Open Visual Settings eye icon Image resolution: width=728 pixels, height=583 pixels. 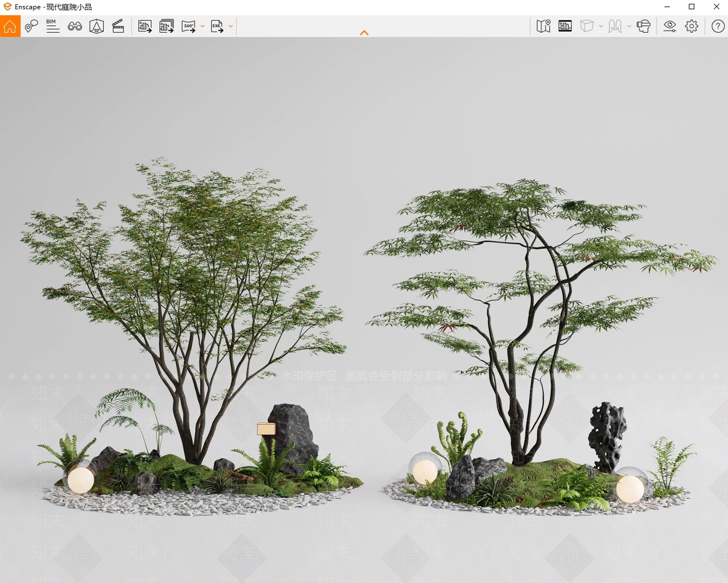pyautogui.click(x=669, y=26)
